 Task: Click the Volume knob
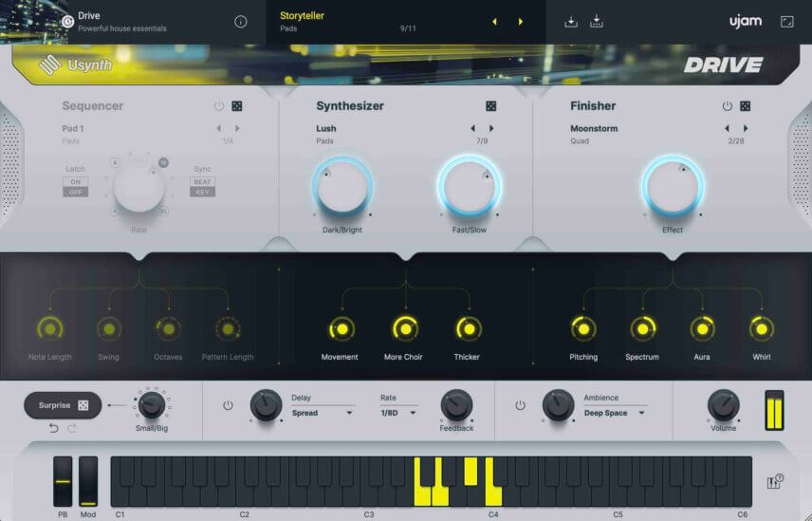tap(724, 405)
